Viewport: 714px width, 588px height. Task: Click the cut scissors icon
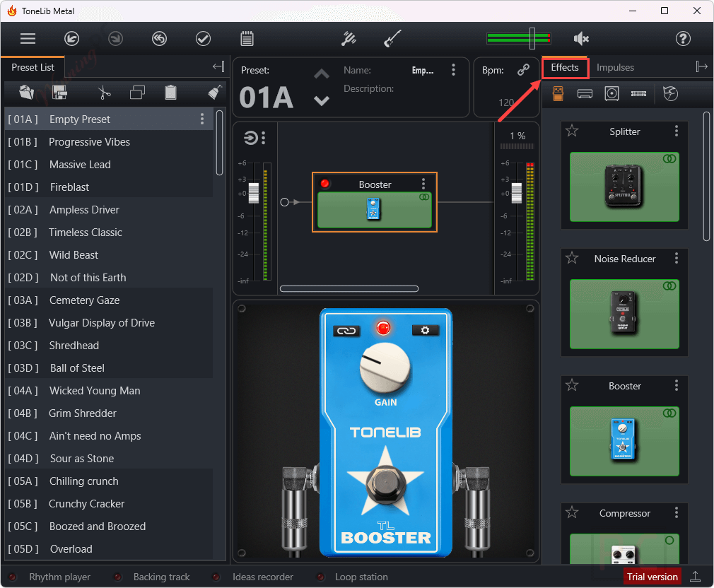(x=105, y=93)
